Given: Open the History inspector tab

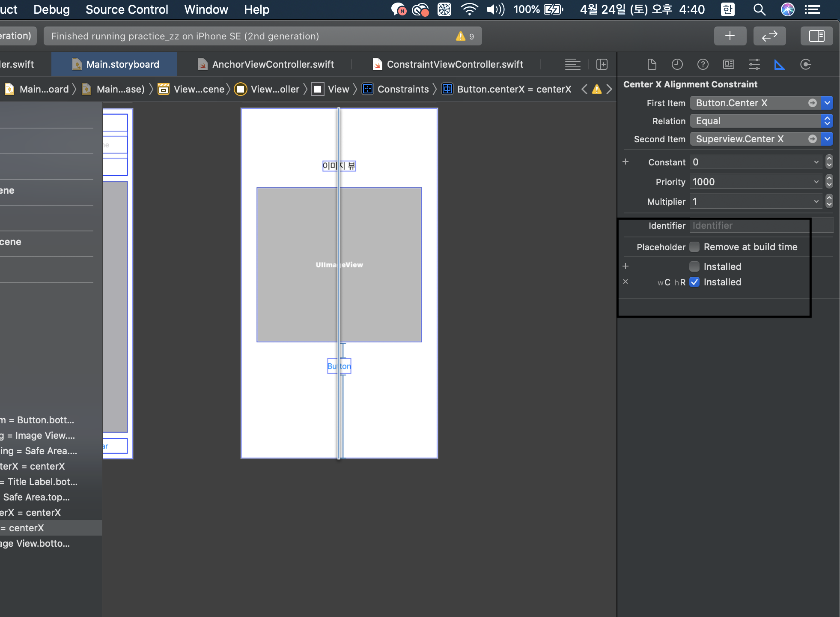Looking at the screenshot, I should point(677,65).
